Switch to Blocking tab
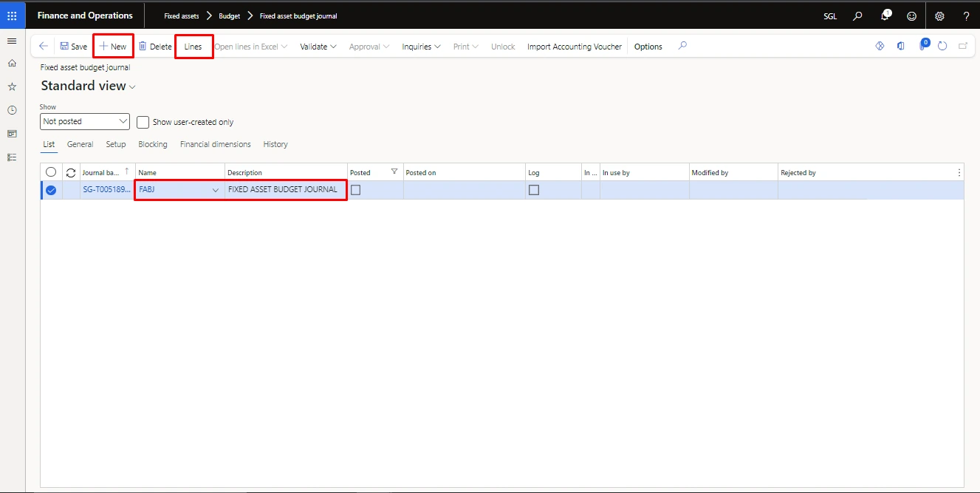980x493 pixels. [153, 144]
